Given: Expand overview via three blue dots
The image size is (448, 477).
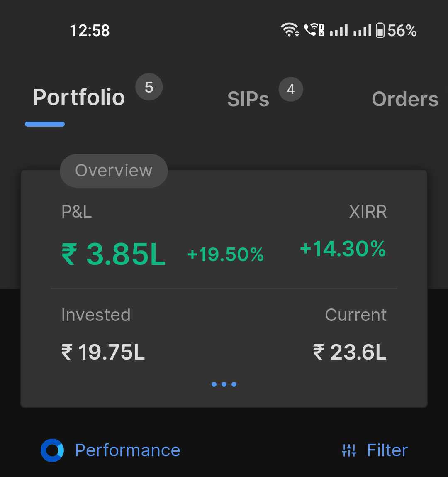Looking at the screenshot, I should 224,384.
